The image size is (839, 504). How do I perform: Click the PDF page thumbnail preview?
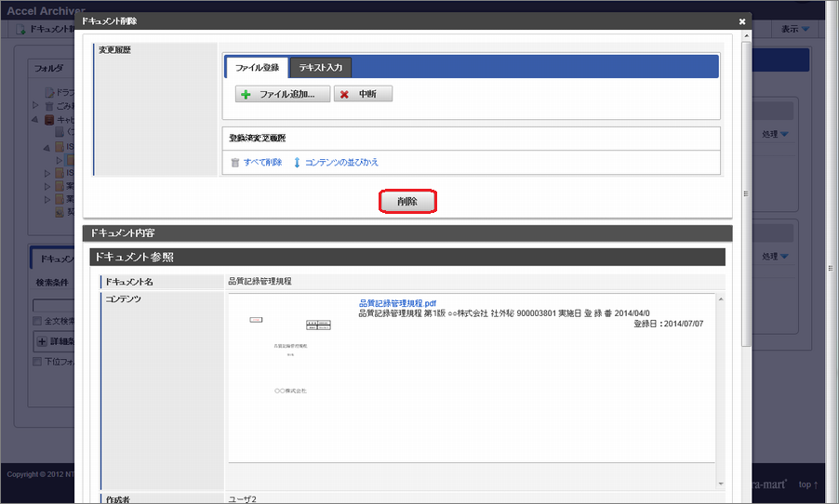[290, 355]
